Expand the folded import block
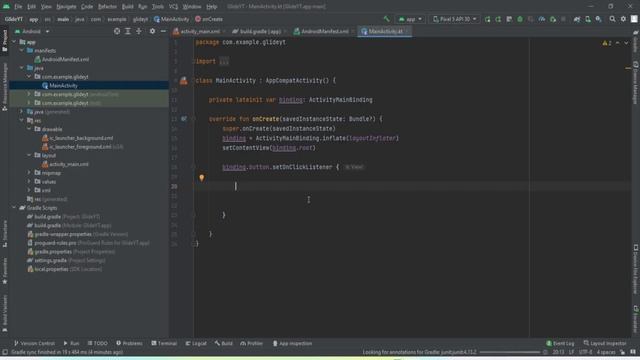Image resolution: width=640 pixels, height=360 pixels. click(x=224, y=62)
